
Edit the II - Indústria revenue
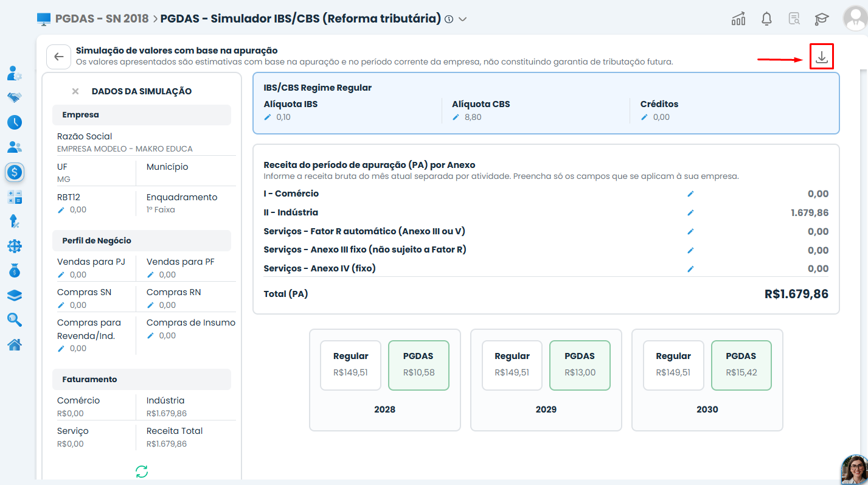690,213
